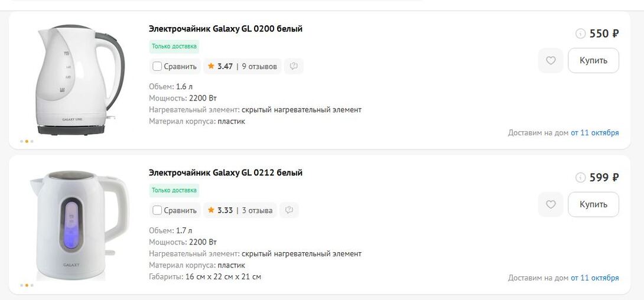Click Galaxy GL 0212 kettle image
This screenshot has width=644, height=300.
click(79, 226)
